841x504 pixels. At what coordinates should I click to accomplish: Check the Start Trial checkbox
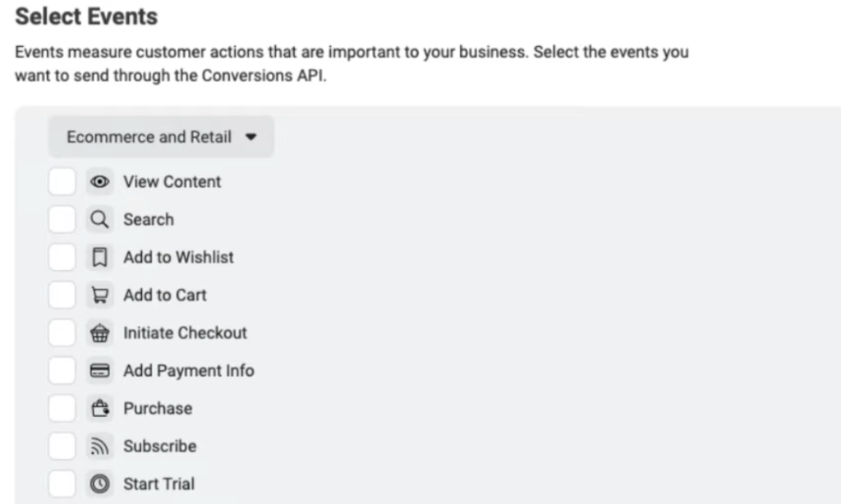point(62,484)
